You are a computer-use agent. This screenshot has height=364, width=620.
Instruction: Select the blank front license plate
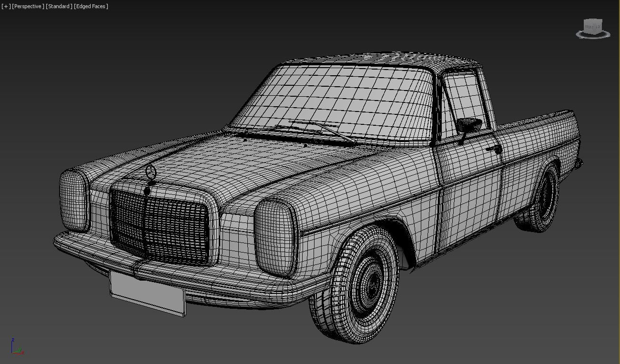pyautogui.click(x=147, y=293)
